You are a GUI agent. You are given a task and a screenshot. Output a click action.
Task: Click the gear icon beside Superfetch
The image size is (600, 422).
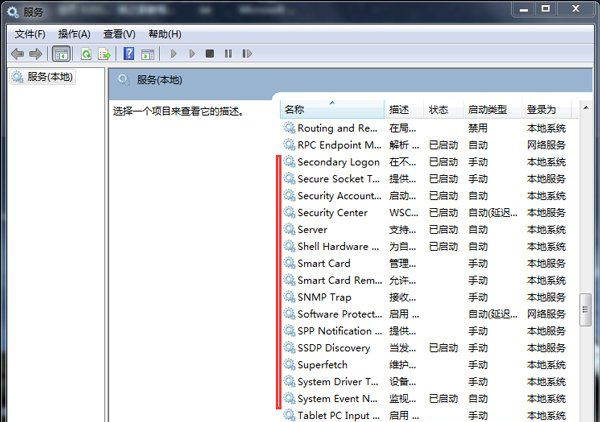click(x=289, y=365)
